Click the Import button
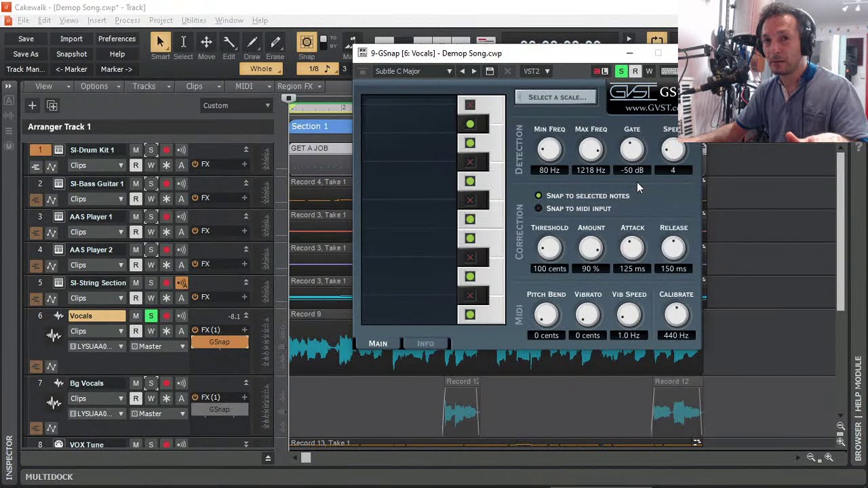This screenshot has width=868, height=488. [71, 39]
